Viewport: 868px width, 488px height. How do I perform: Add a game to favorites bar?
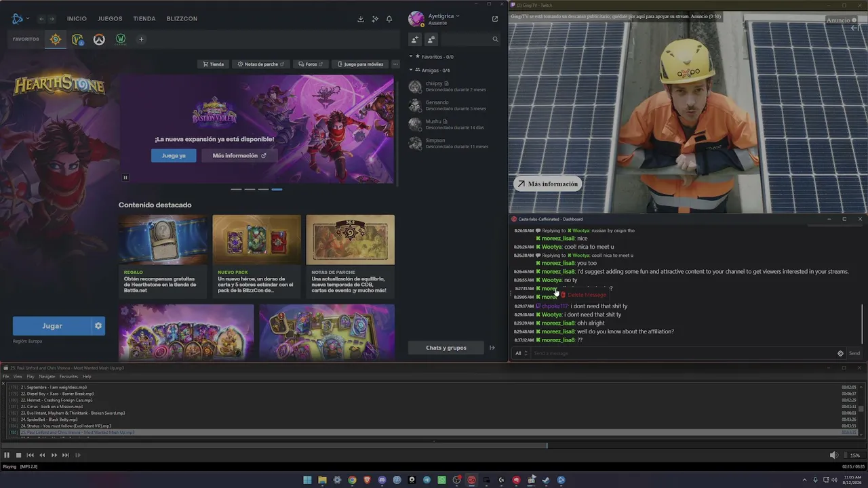(x=141, y=39)
